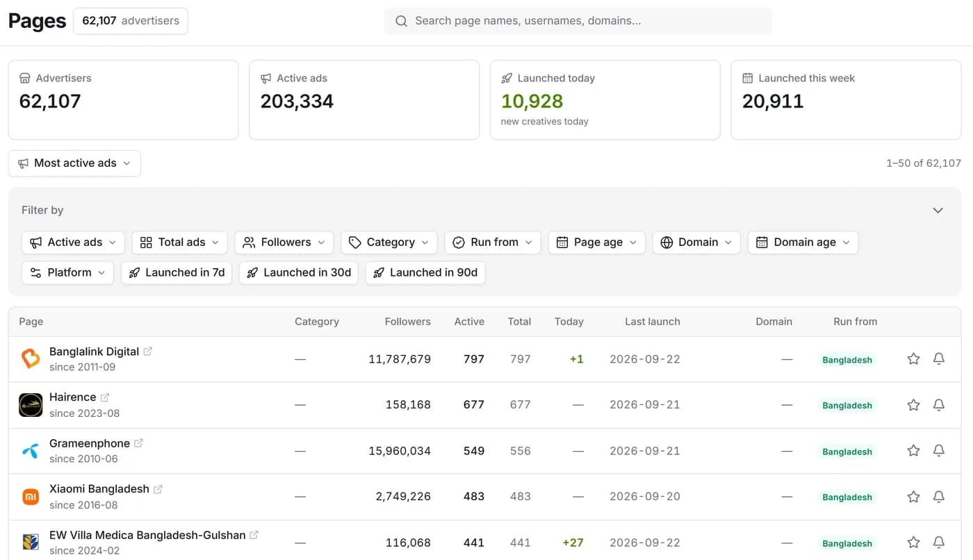The height and width of the screenshot is (560, 973).
Task: Open the Most active ads sort dropdown
Action: [74, 163]
